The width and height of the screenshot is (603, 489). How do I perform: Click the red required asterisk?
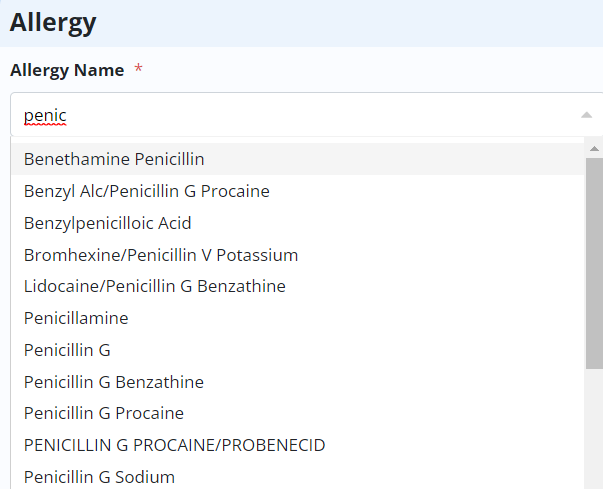tap(138, 70)
